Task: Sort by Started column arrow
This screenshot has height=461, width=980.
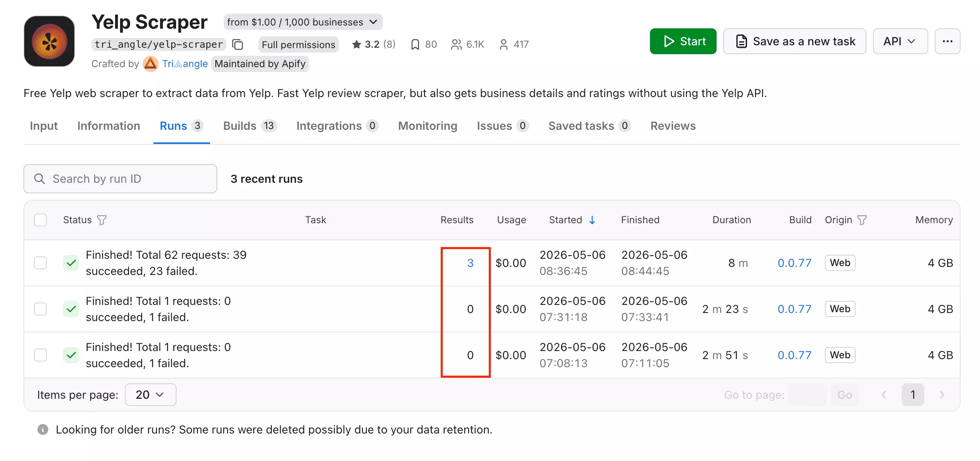Action: [592, 220]
